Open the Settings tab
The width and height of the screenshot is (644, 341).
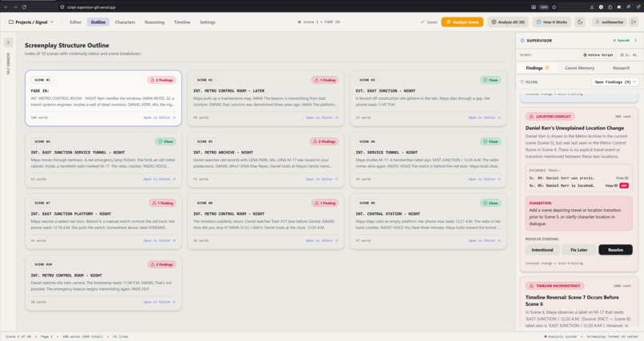(x=208, y=22)
